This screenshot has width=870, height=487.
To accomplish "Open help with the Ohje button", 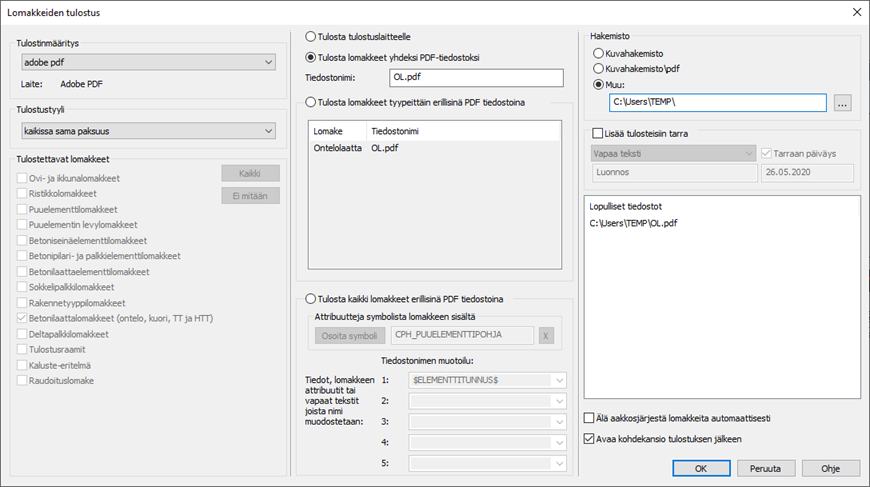I will pyautogui.click(x=830, y=467).
